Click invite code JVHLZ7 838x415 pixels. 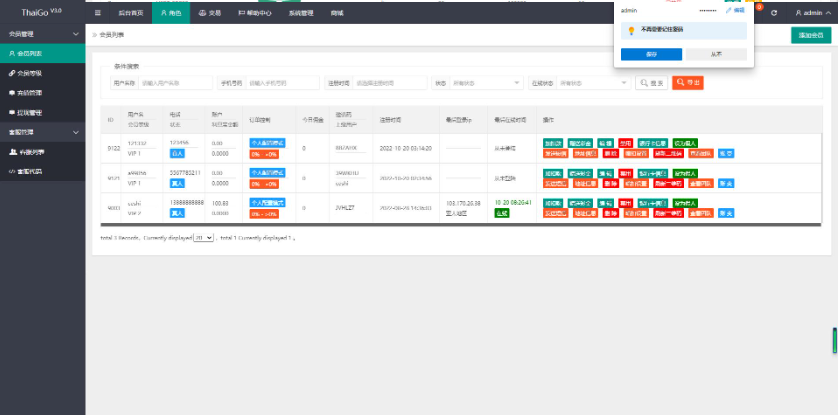click(346, 208)
